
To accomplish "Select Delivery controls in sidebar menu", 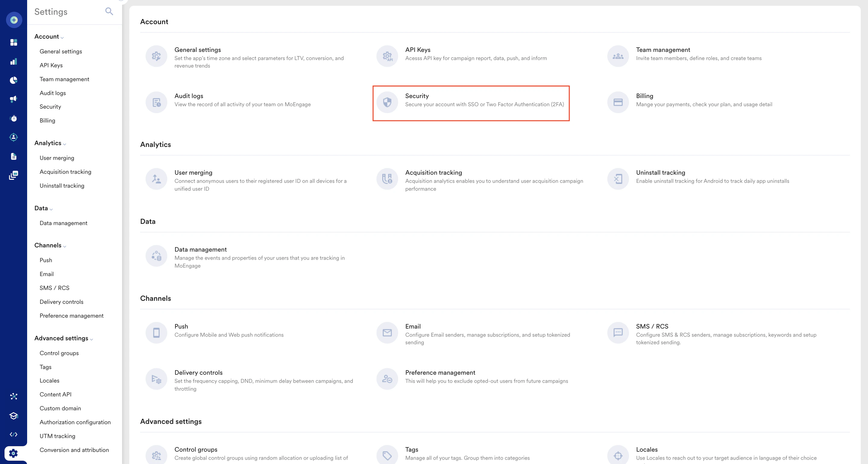I will coord(61,302).
